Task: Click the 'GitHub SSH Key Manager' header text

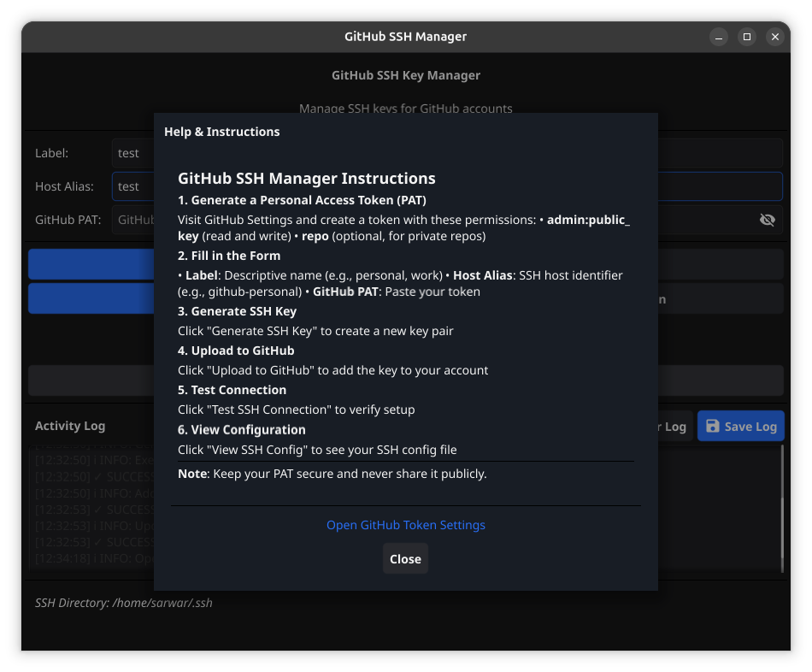Action: (x=406, y=75)
